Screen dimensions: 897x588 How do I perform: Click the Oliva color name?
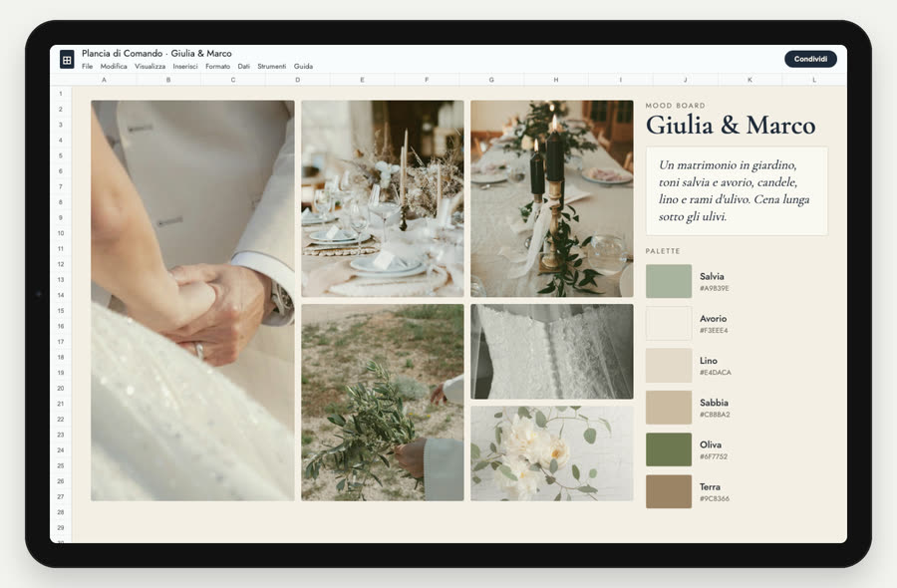coord(711,444)
